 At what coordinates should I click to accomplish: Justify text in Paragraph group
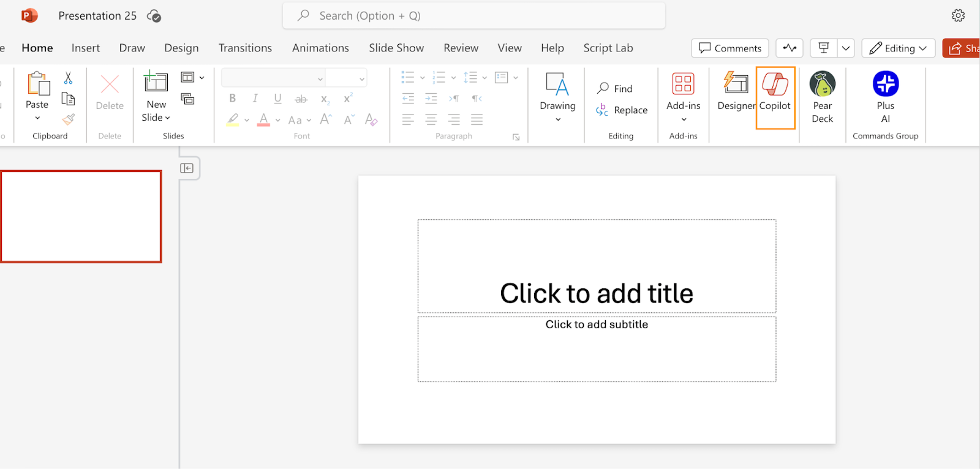[x=477, y=119]
